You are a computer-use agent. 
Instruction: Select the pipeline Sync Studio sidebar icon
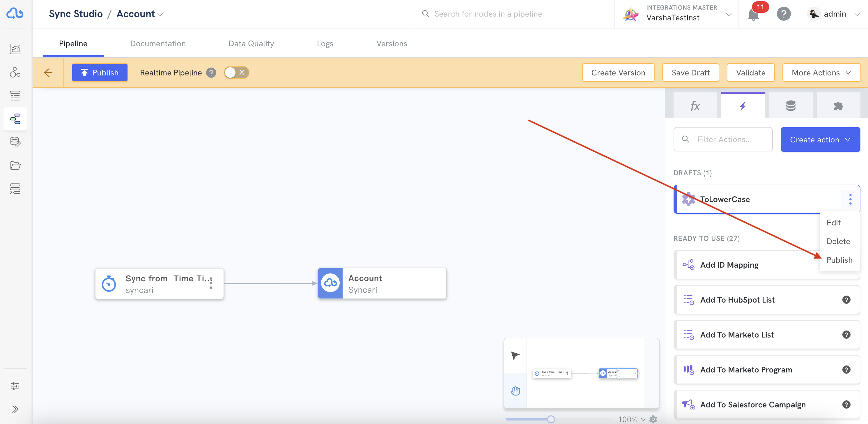point(15,119)
